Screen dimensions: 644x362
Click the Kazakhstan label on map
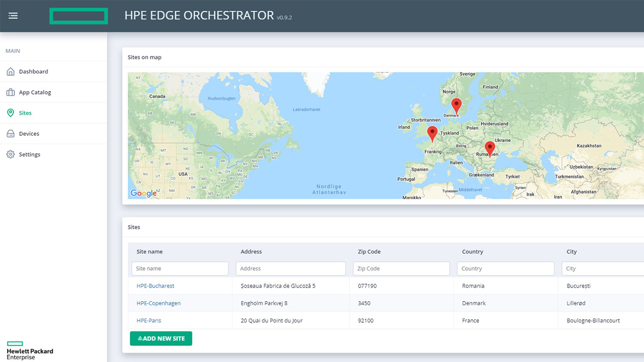click(x=589, y=146)
